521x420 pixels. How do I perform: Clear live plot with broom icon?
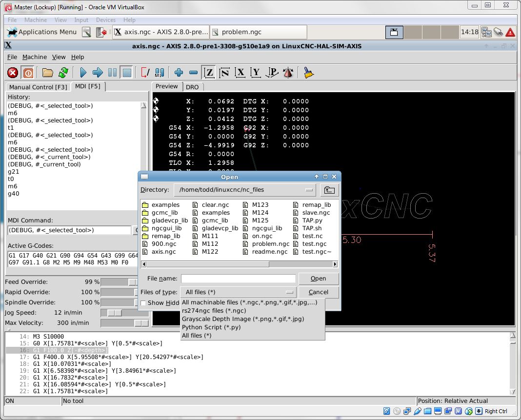(308, 73)
